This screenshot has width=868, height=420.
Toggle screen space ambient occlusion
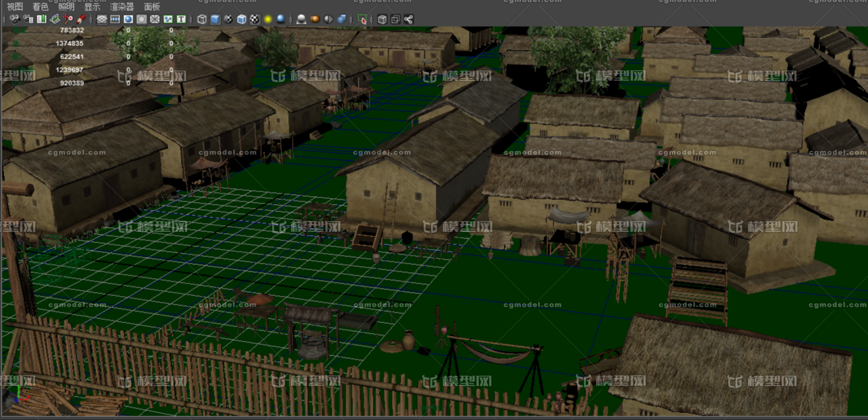[301, 19]
